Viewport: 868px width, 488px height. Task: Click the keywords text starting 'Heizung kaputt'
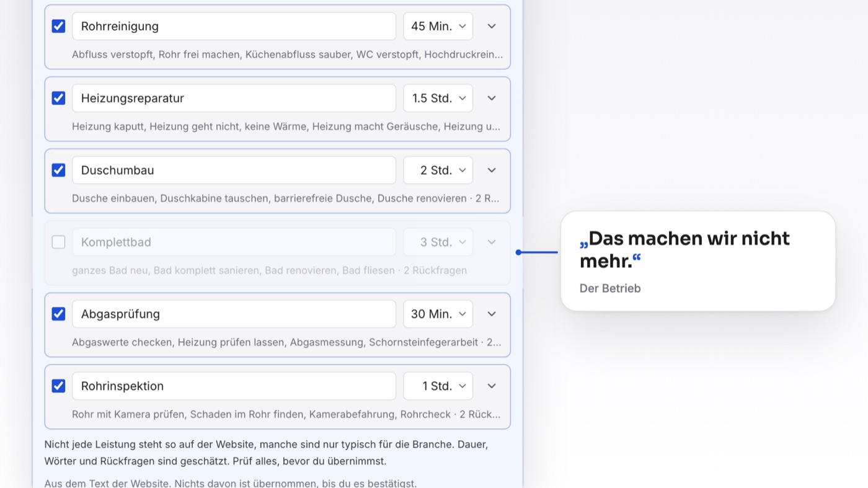point(286,126)
